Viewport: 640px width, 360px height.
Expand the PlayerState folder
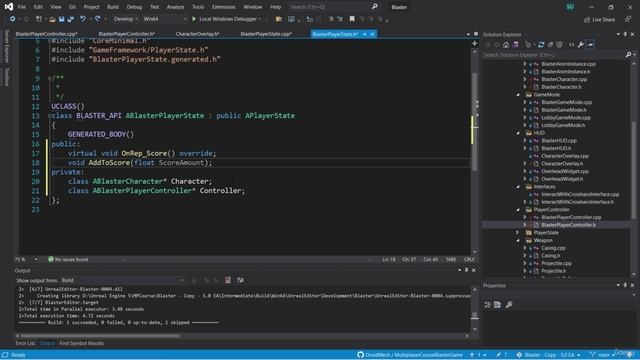point(518,233)
